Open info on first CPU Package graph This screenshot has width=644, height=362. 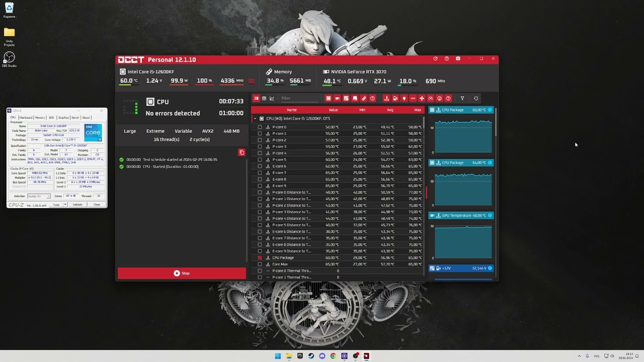pos(490,110)
